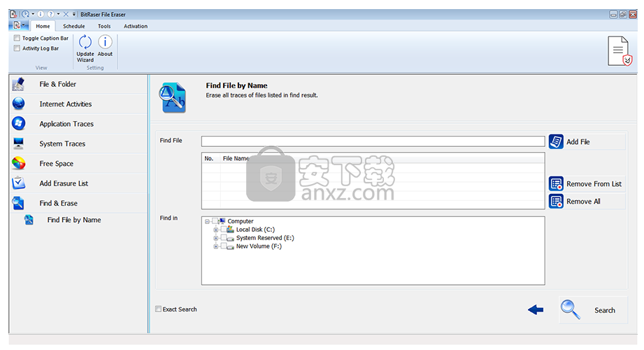The width and height of the screenshot is (644, 350).
Task: Open System Traces section
Action: pyautogui.click(x=78, y=143)
